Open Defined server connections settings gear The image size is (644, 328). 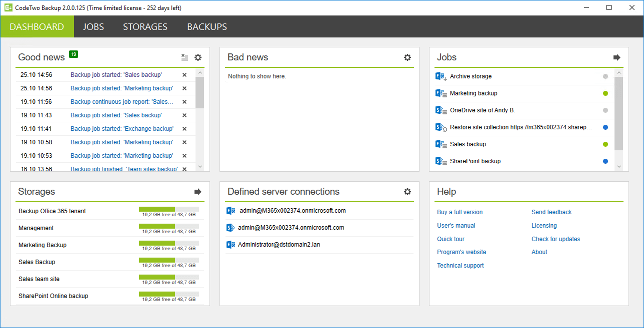(407, 192)
